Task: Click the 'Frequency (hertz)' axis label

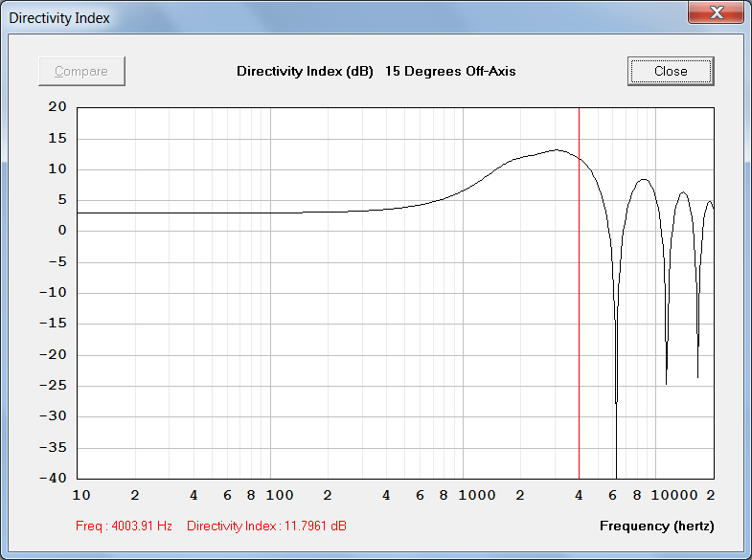Action: pyautogui.click(x=656, y=526)
